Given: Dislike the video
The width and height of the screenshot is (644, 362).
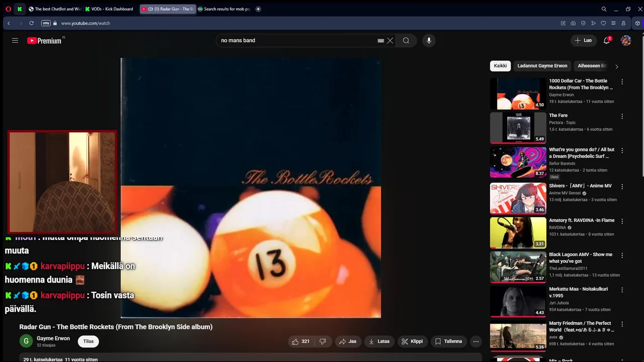Looking at the screenshot, I should (323, 341).
